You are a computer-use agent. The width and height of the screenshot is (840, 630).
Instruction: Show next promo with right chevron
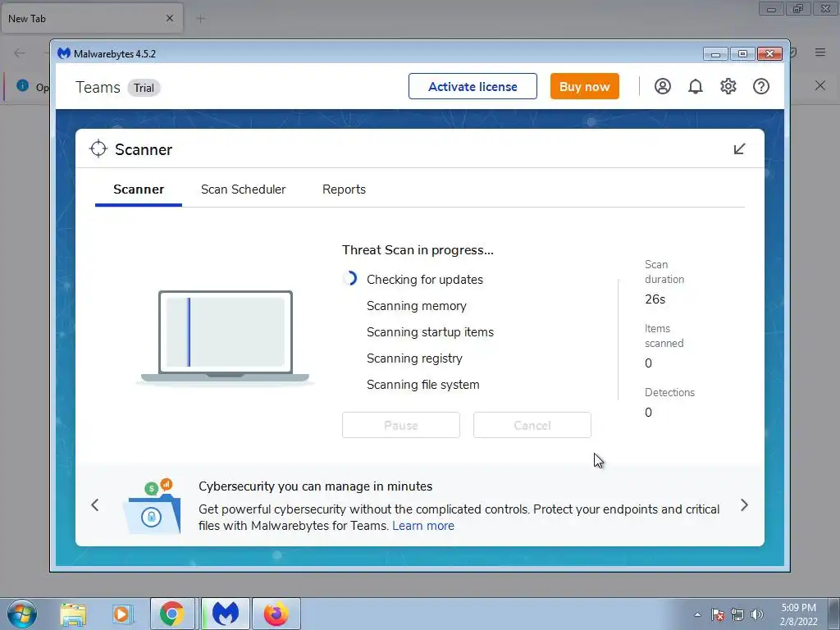click(744, 504)
